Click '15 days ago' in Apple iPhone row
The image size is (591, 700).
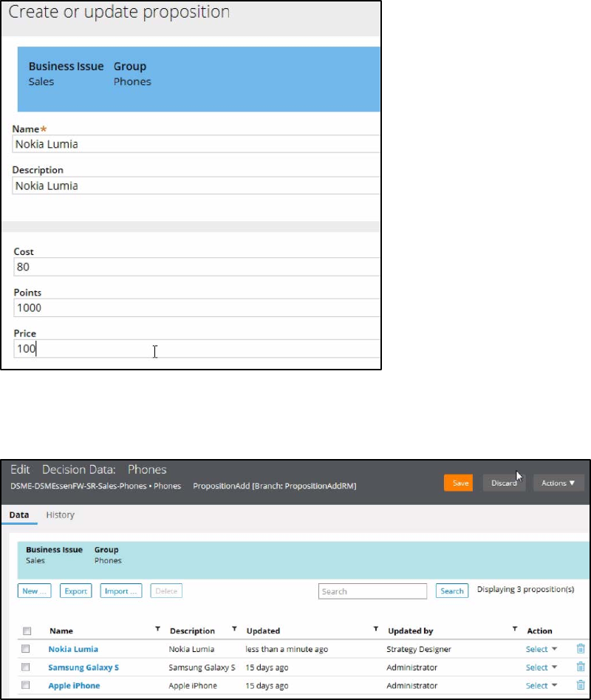tap(267, 686)
